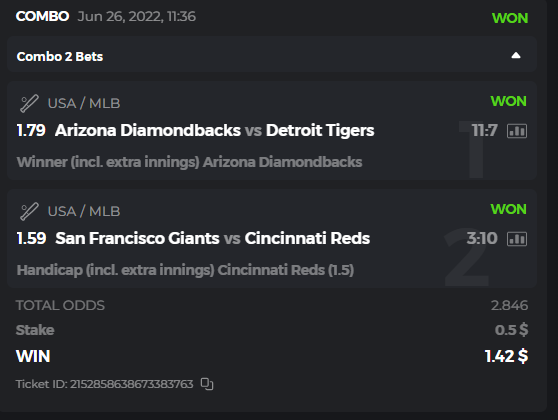The height and width of the screenshot is (420, 558).
Task: Select the 11:7 final score
Action: (x=484, y=130)
